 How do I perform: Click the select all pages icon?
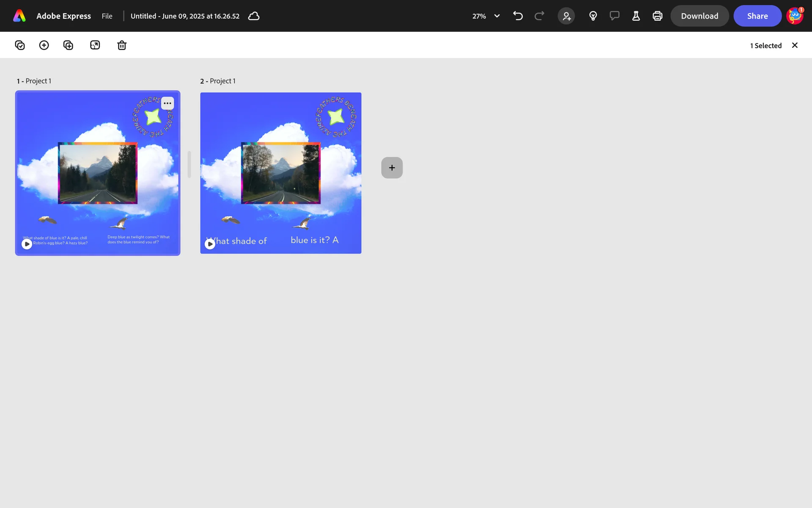pyautogui.click(x=20, y=45)
